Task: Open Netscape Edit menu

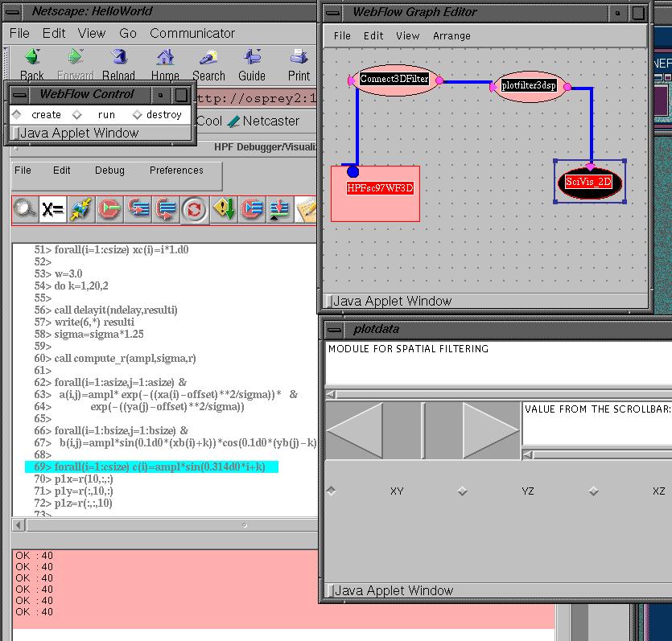Action: (54, 34)
